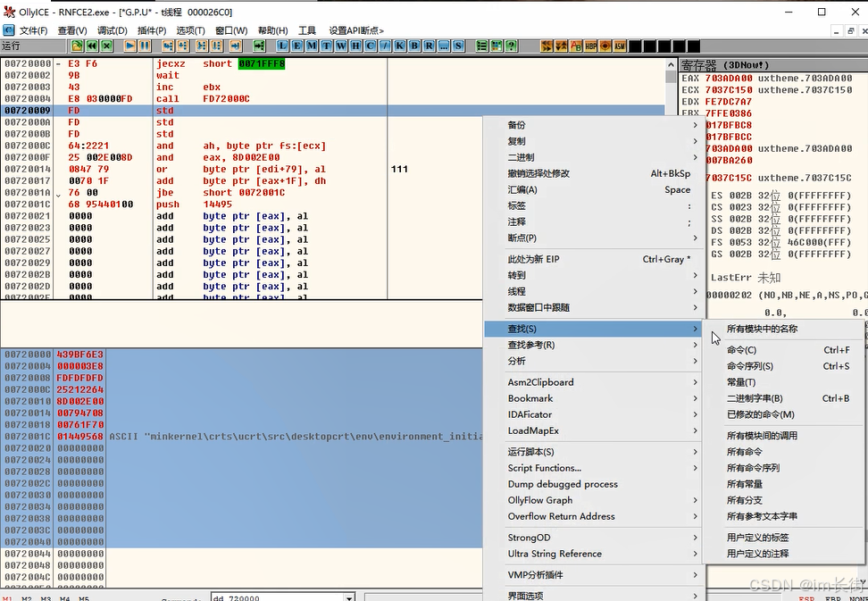This screenshot has width=868, height=601.
Task: Open the Log window with L button
Action: click(x=283, y=46)
